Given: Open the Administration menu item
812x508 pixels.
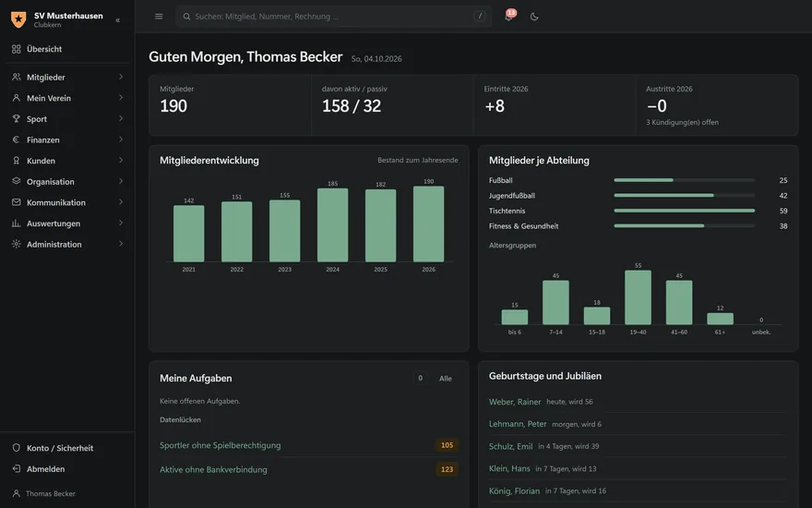Looking at the screenshot, I should (x=67, y=244).
